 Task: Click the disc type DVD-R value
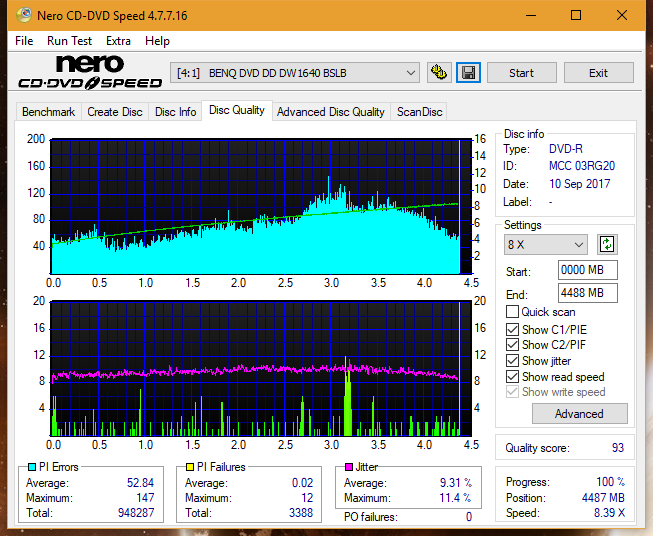click(x=566, y=149)
